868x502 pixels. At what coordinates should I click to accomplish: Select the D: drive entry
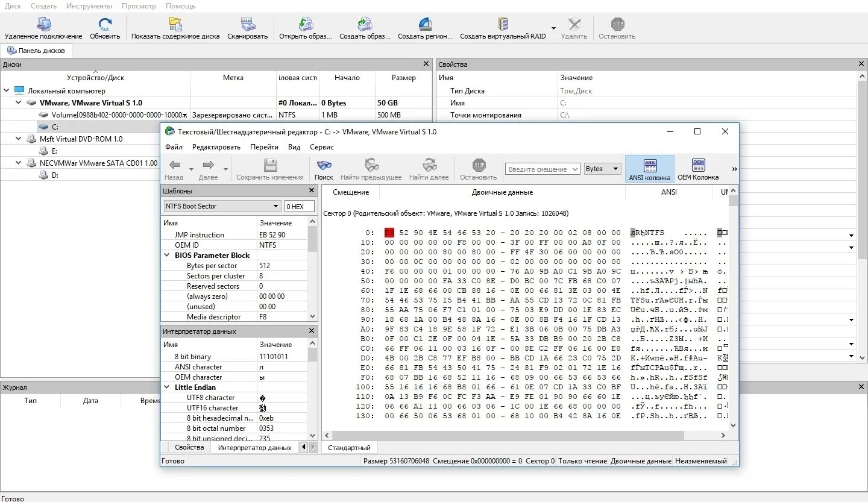tap(55, 175)
